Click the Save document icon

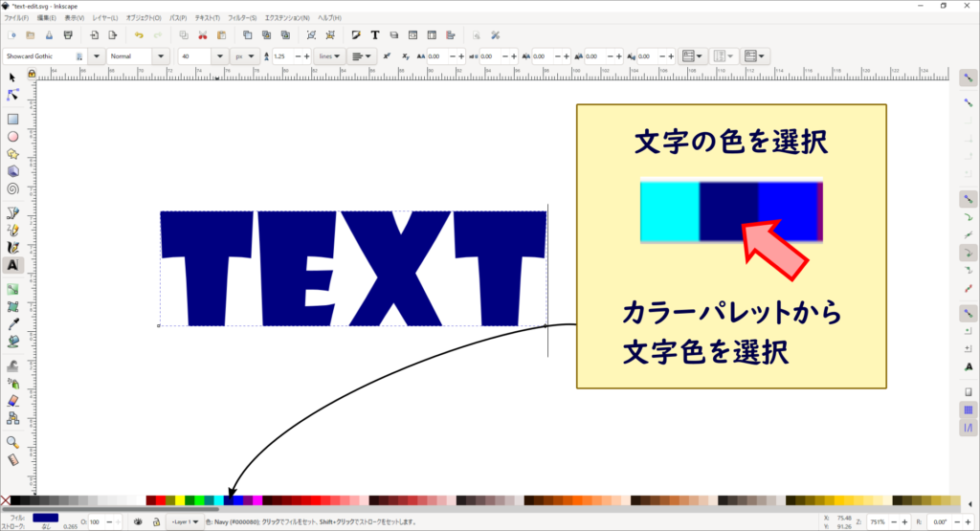coord(49,35)
